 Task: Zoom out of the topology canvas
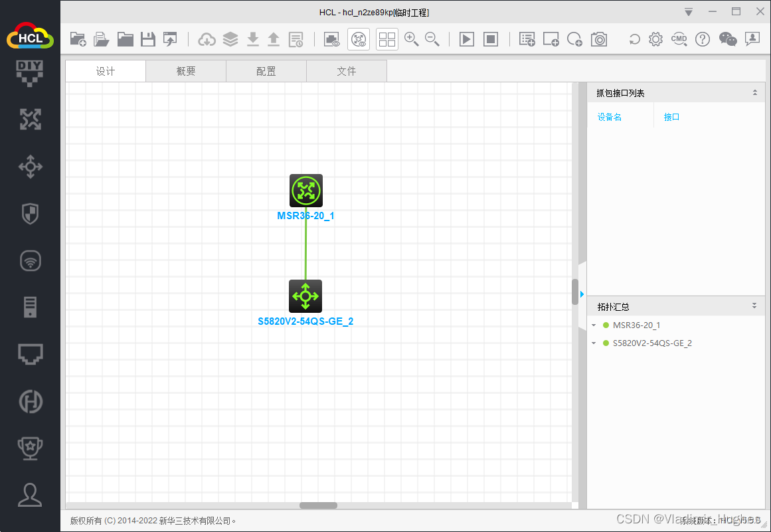(432, 39)
